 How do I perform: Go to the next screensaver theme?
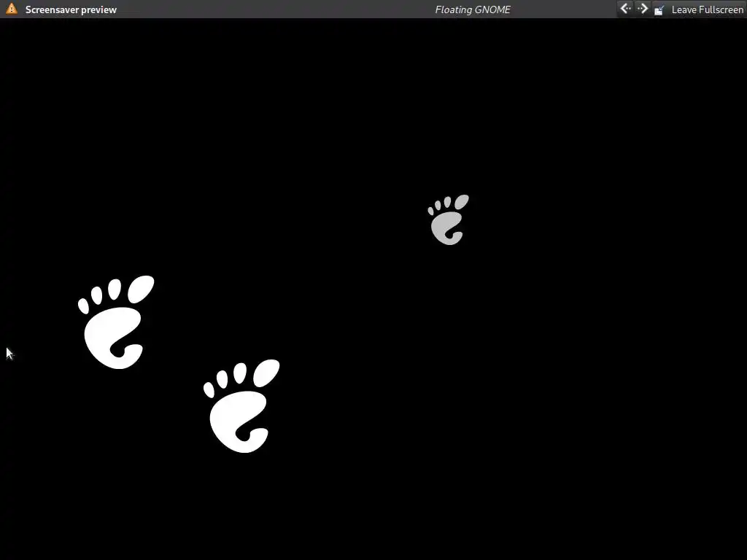pyautogui.click(x=643, y=9)
